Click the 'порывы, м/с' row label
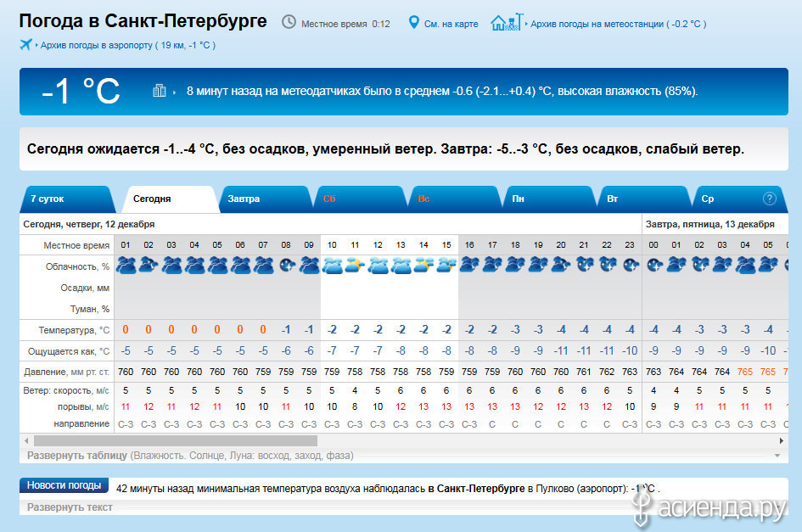 coord(83,406)
